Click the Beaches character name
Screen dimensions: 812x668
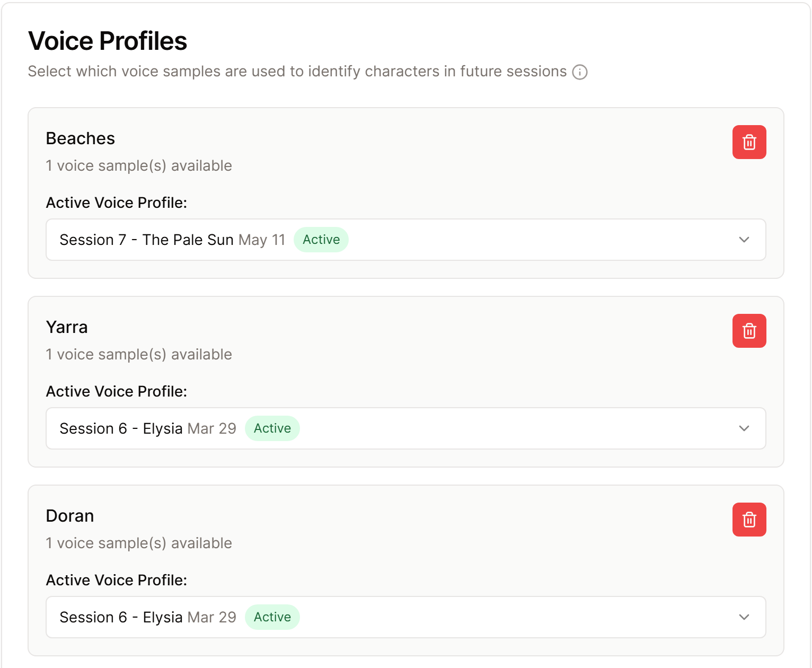(81, 138)
